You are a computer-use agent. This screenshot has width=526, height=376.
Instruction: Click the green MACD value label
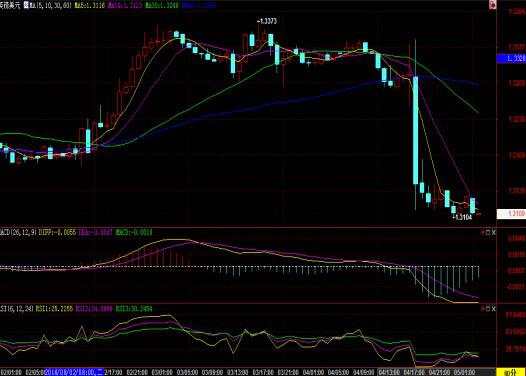(x=134, y=232)
